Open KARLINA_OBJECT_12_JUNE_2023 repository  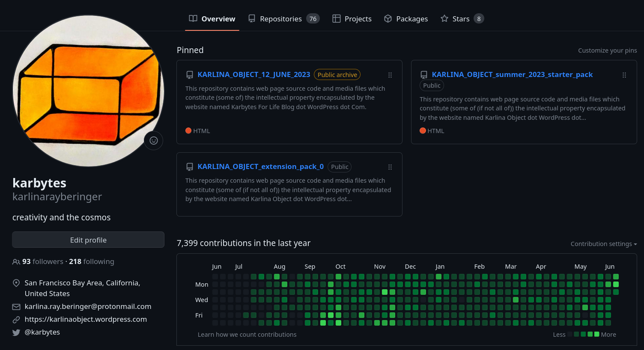pyautogui.click(x=254, y=74)
